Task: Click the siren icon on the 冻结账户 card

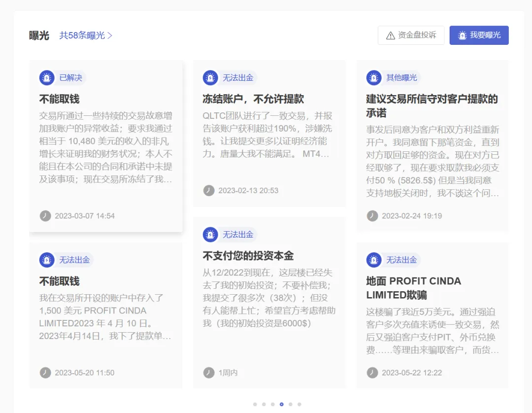Action: (210, 78)
